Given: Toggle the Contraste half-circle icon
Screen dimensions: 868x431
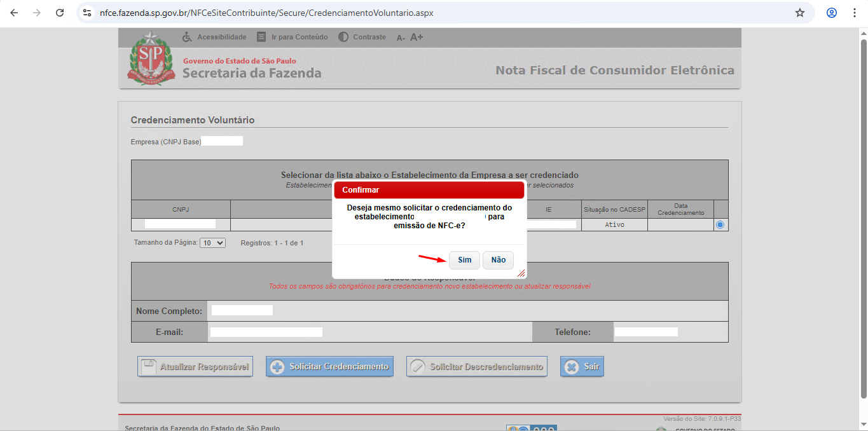Looking at the screenshot, I should tap(343, 37).
